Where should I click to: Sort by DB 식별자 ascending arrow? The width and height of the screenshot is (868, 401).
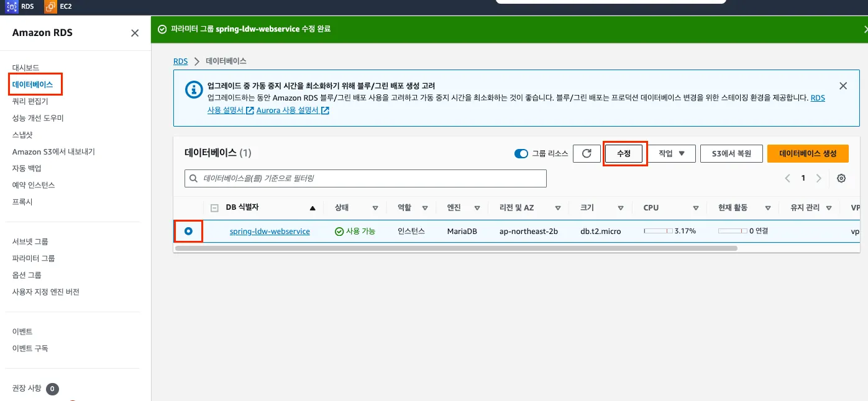tap(313, 208)
